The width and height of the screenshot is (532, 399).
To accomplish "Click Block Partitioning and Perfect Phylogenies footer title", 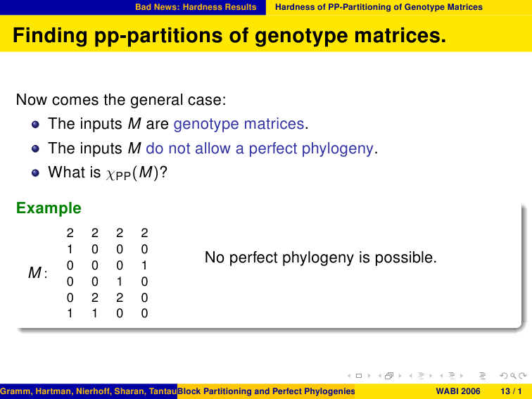I will click(266, 391).
